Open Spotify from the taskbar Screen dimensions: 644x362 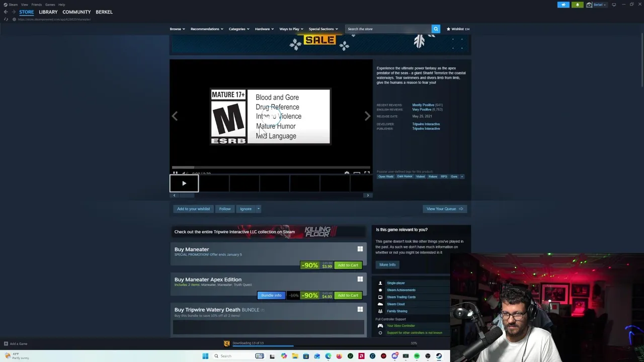tap(417, 356)
